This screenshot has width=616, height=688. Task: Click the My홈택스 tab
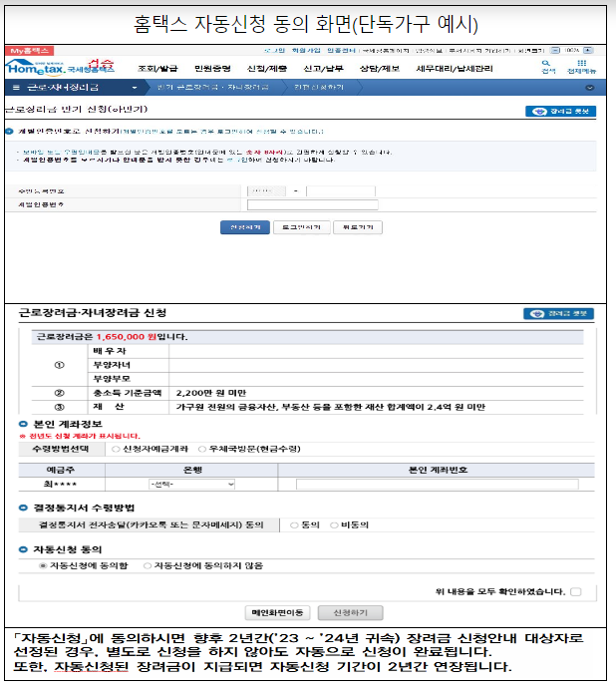29,51
